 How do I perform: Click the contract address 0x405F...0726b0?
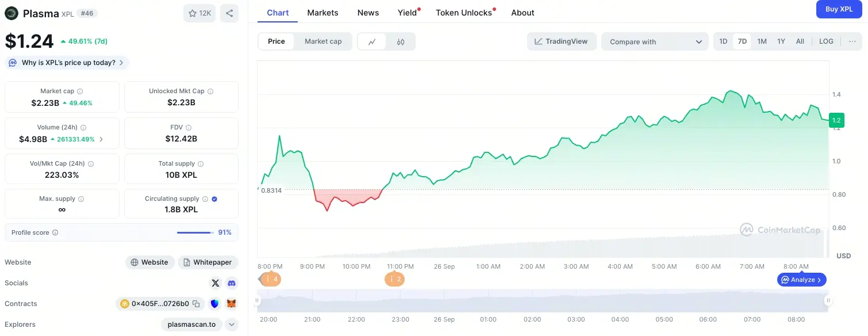click(160, 304)
